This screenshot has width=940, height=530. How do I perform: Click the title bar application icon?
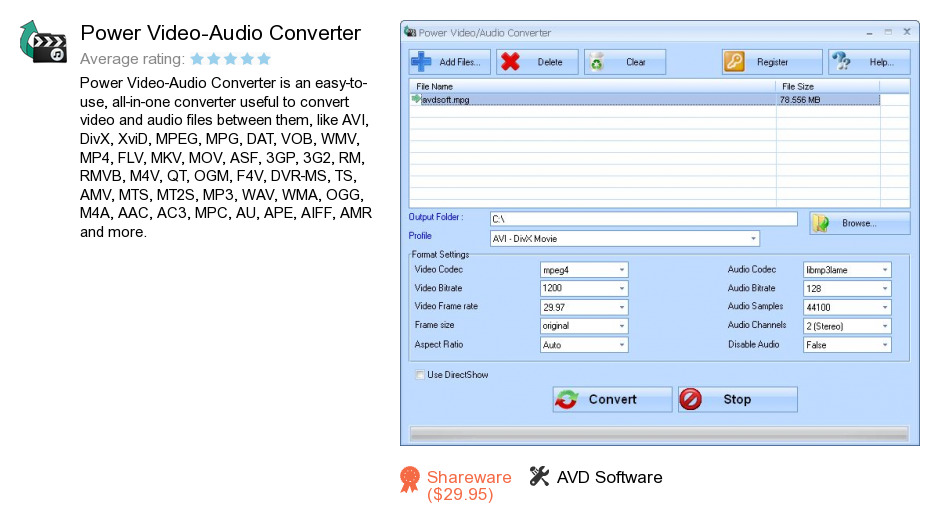coord(410,32)
